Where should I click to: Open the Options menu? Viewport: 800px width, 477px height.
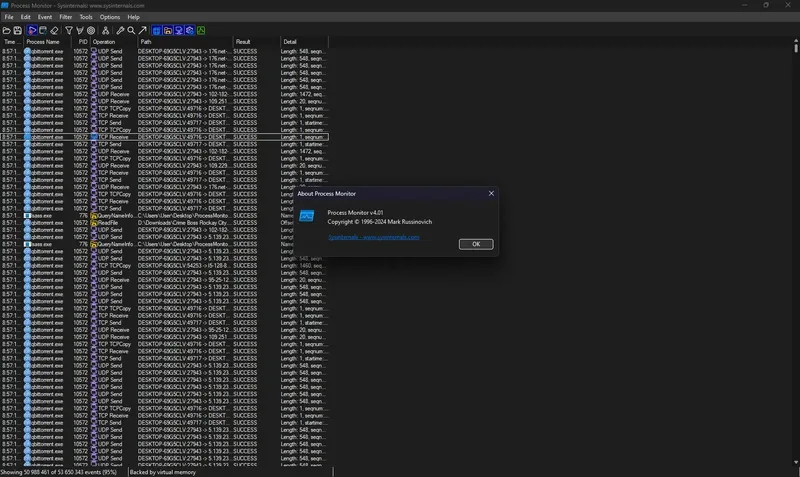pyautogui.click(x=110, y=17)
